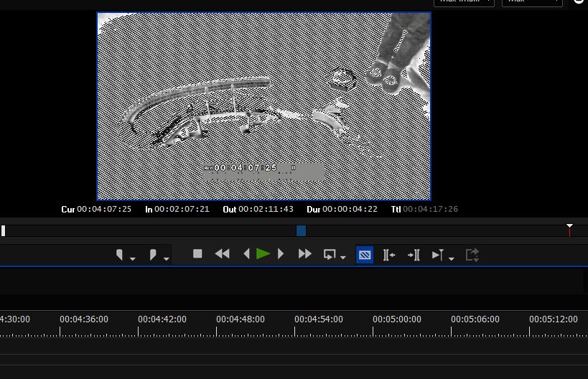Toggle the highlighted blue overlay button
This screenshot has width=588, height=379.
pos(365,254)
